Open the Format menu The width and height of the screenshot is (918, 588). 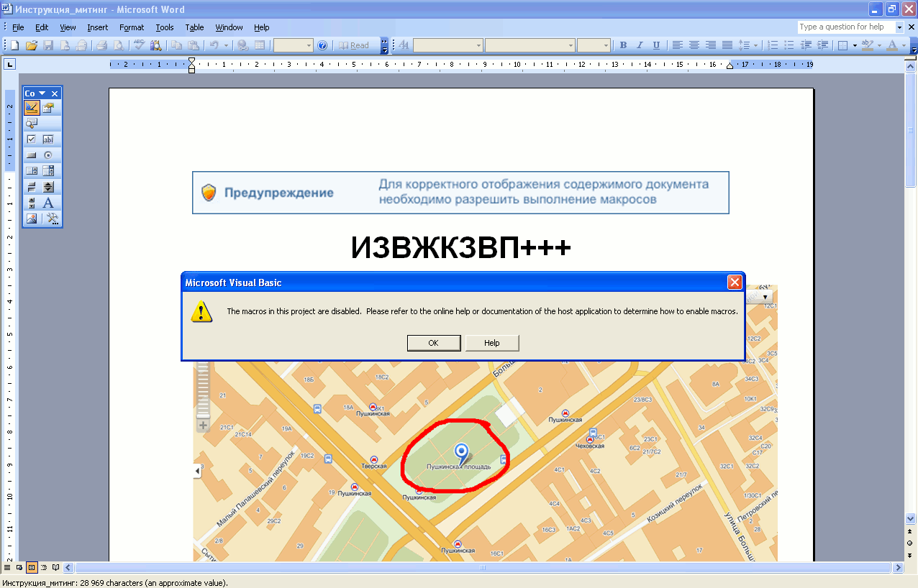tap(132, 27)
